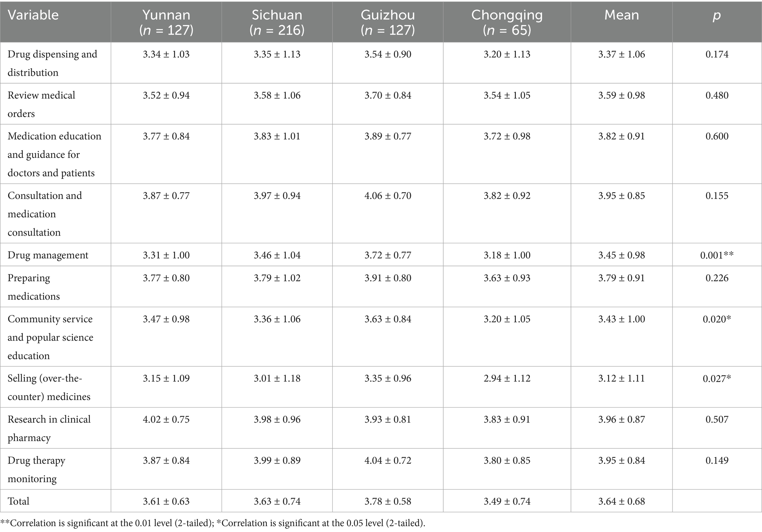Image resolution: width=762 pixels, height=532 pixels.
Task: Select Chongqing's over-the-counter value 2.94 ± 1.12
Action: [507, 378]
